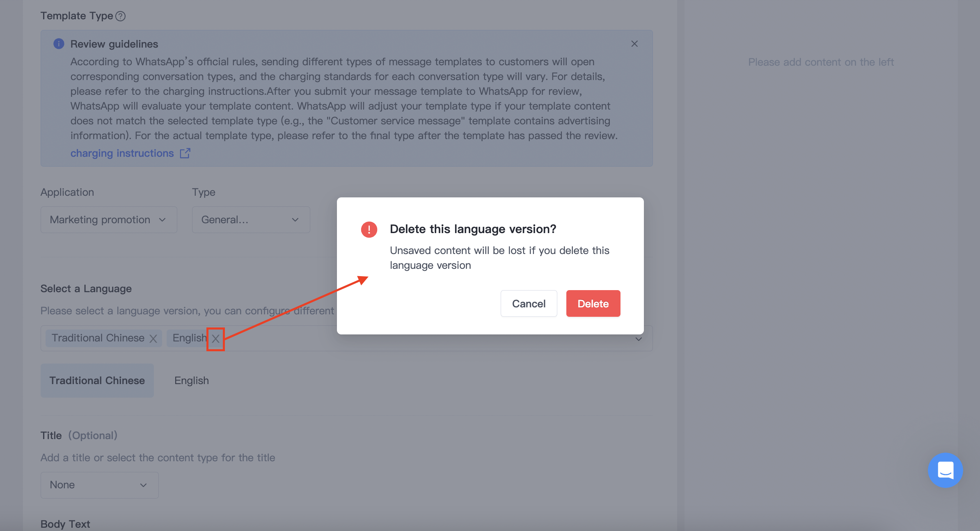
Task: Expand the Marketing promotion application dropdown
Action: click(109, 220)
